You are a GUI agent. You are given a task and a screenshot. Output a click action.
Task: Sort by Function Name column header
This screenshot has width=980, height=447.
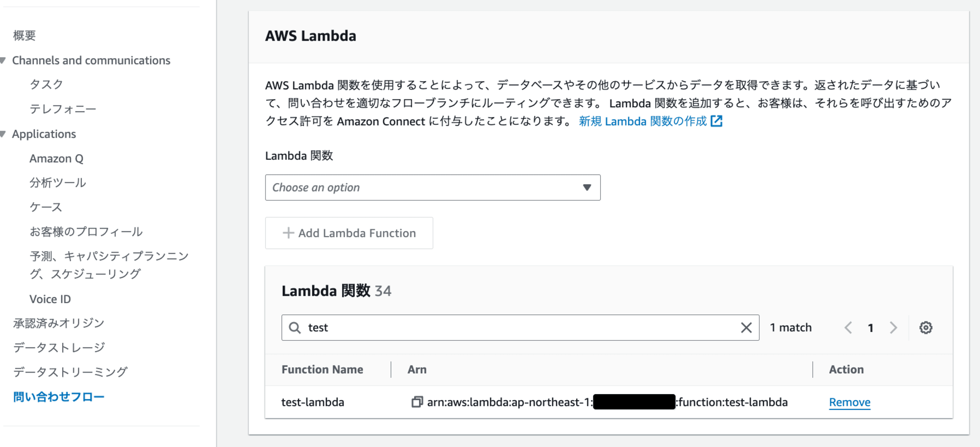(322, 370)
